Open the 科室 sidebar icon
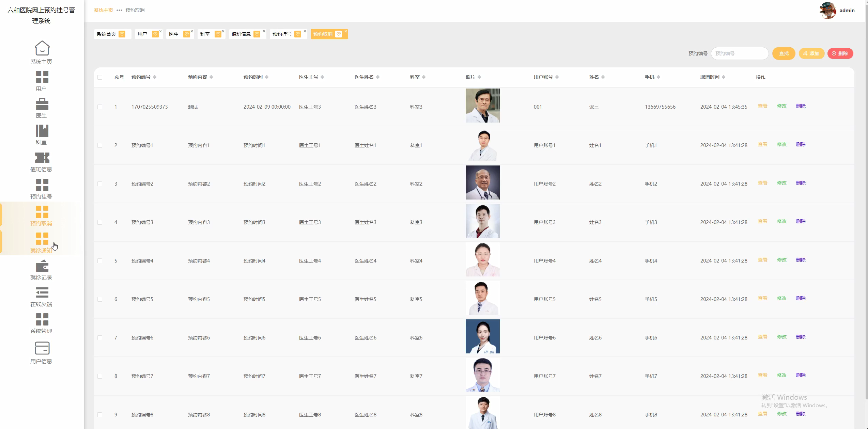 [x=42, y=130]
